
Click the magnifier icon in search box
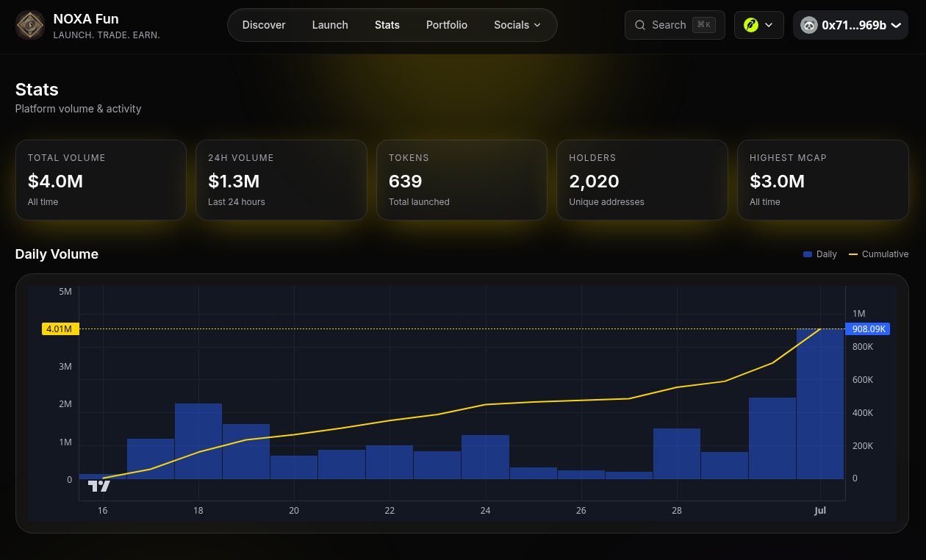tap(641, 25)
